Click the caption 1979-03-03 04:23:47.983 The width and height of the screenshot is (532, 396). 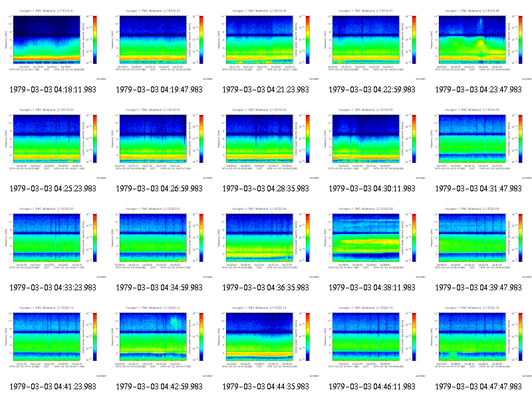pyautogui.click(x=478, y=90)
